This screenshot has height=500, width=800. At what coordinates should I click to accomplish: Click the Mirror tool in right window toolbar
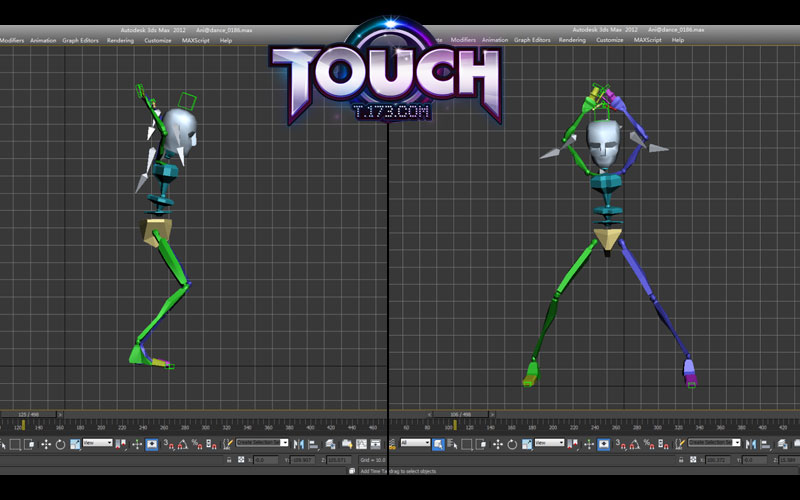click(x=751, y=444)
